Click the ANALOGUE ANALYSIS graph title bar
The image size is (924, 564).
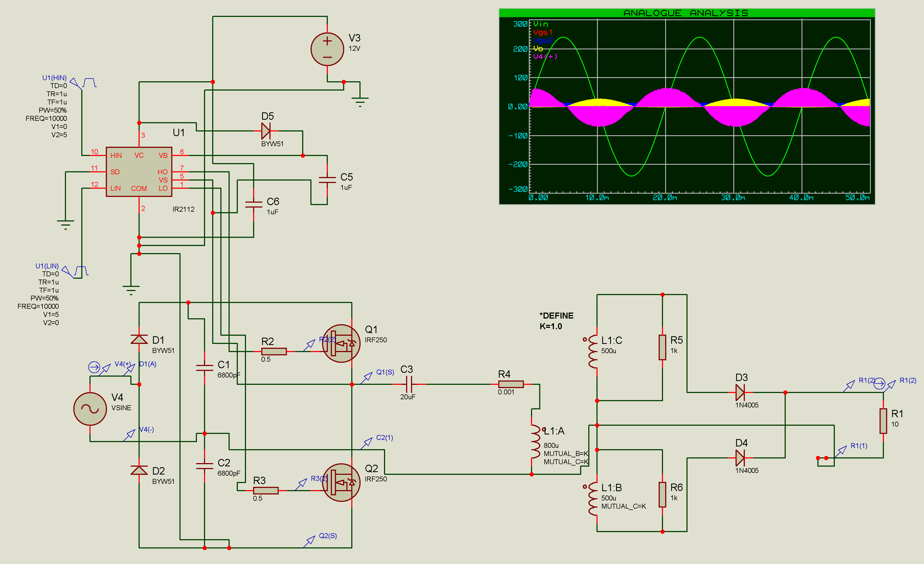(686, 13)
